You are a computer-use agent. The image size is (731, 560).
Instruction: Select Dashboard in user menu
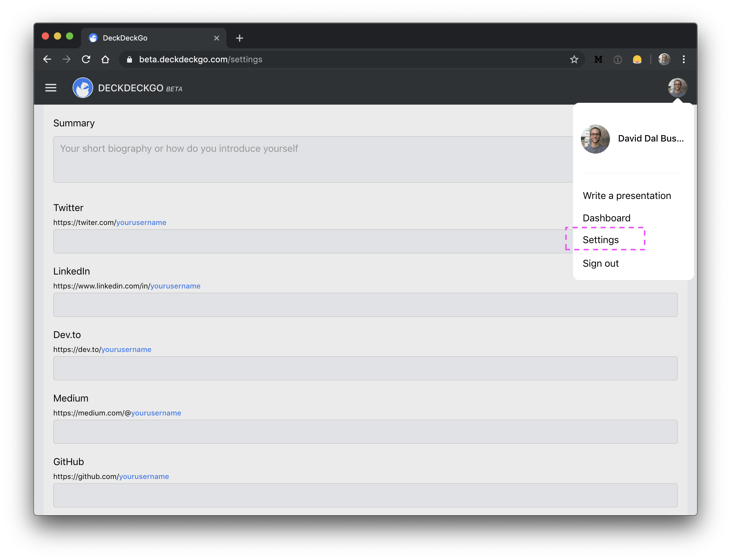click(x=606, y=218)
